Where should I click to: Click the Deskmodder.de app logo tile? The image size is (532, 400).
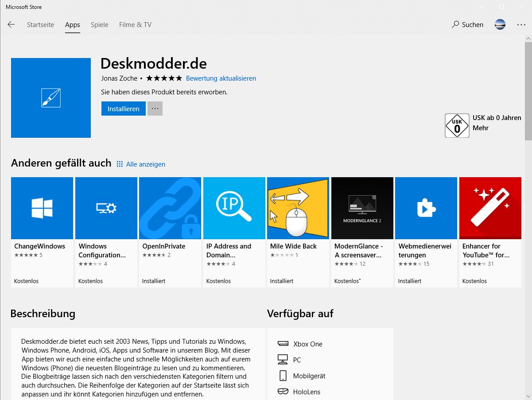51,98
